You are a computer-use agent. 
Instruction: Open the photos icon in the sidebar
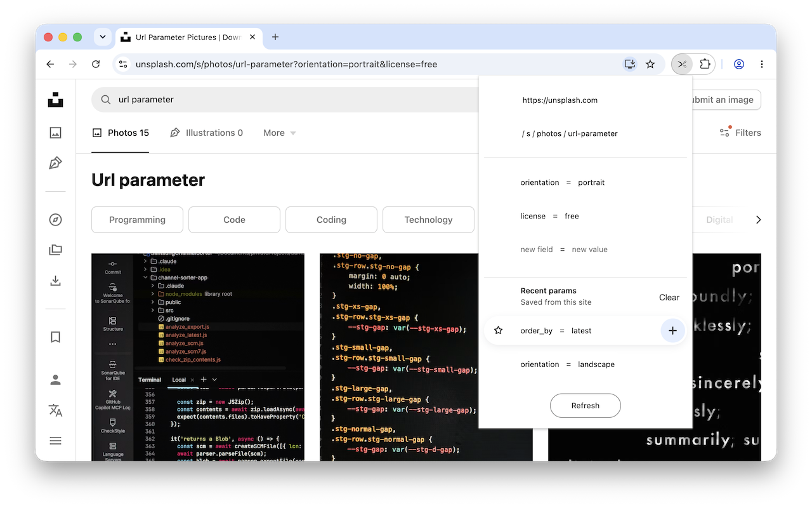tap(56, 133)
